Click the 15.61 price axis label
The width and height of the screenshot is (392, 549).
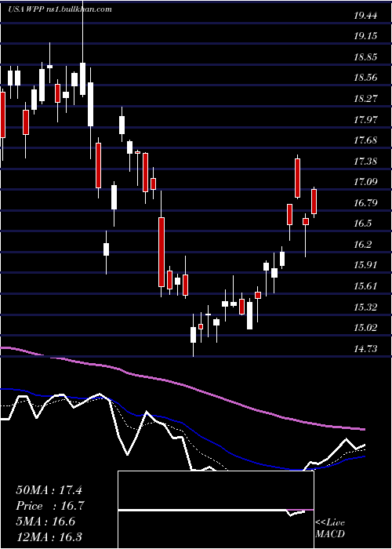click(x=366, y=286)
